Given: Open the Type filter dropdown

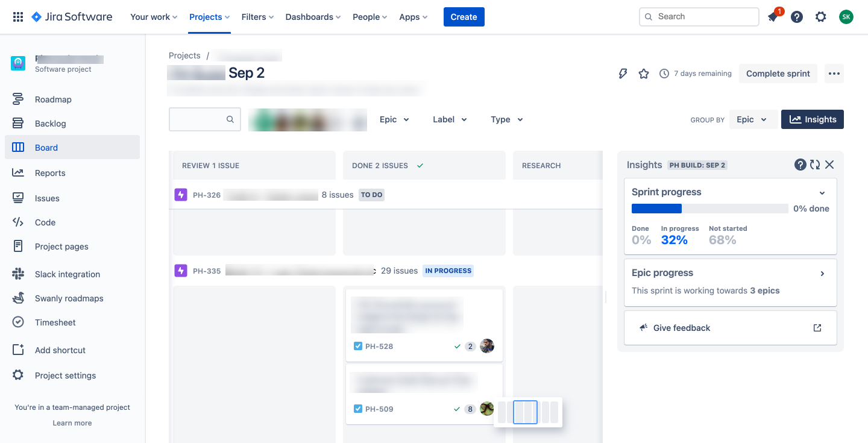Looking at the screenshot, I should (x=506, y=119).
